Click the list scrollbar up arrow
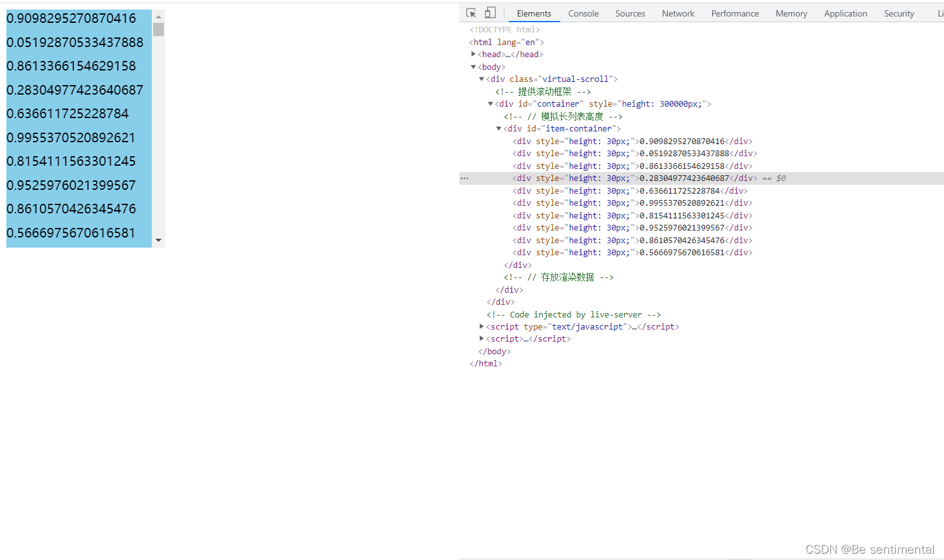Screen dimensions: 944x560 pyautogui.click(x=159, y=17)
